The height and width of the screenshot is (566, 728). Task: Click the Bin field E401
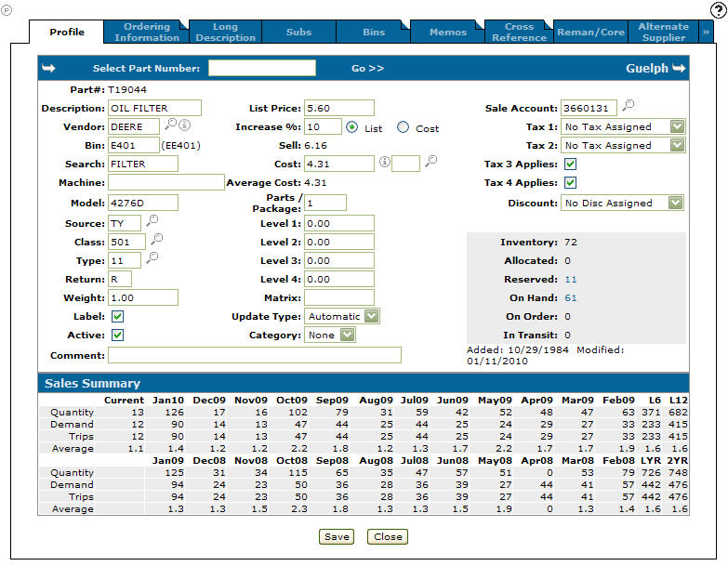134,145
